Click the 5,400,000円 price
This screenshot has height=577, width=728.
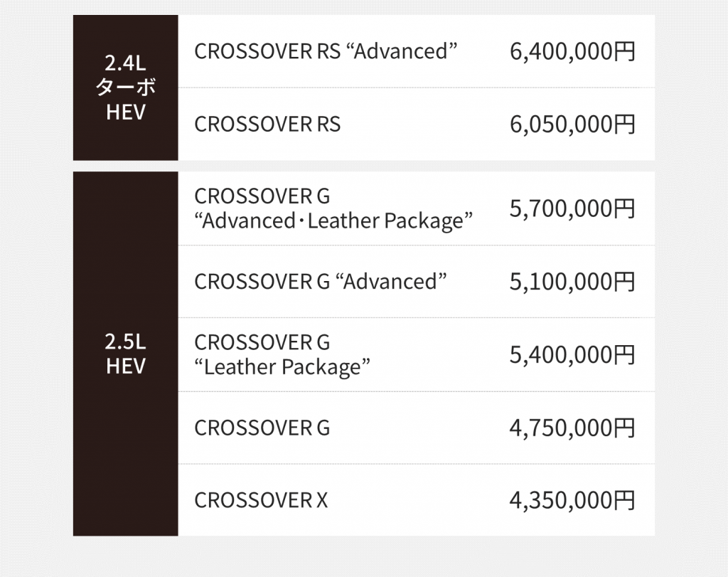coord(572,354)
